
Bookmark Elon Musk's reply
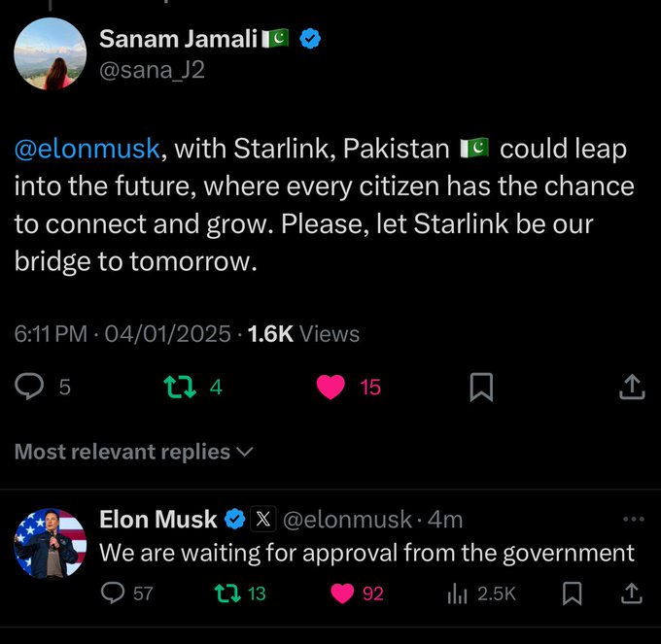coord(574,592)
